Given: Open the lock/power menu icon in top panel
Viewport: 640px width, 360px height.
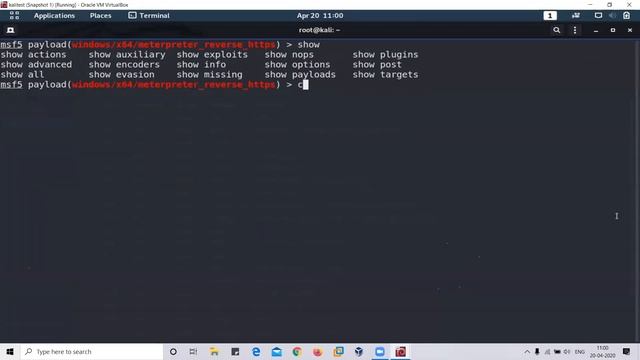Looking at the screenshot, I should point(627,16).
